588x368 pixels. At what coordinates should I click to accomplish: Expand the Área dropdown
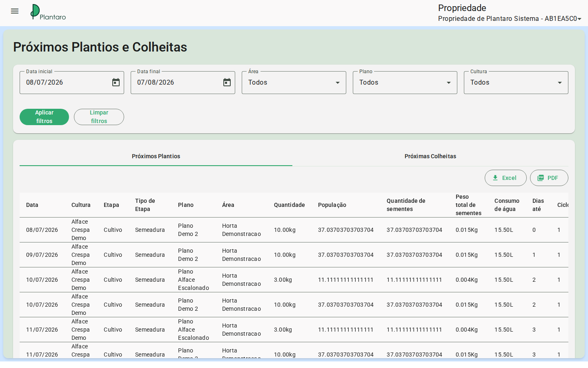(294, 83)
